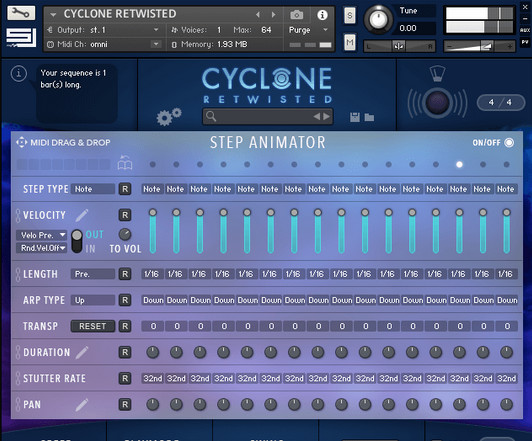Select the first step's Note type cell
532x441 pixels.
tap(153, 189)
